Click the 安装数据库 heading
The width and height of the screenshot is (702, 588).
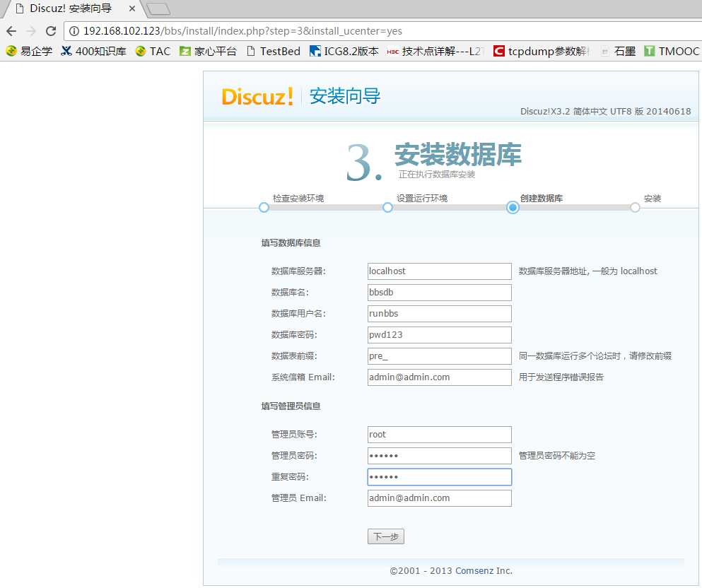[x=458, y=154]
